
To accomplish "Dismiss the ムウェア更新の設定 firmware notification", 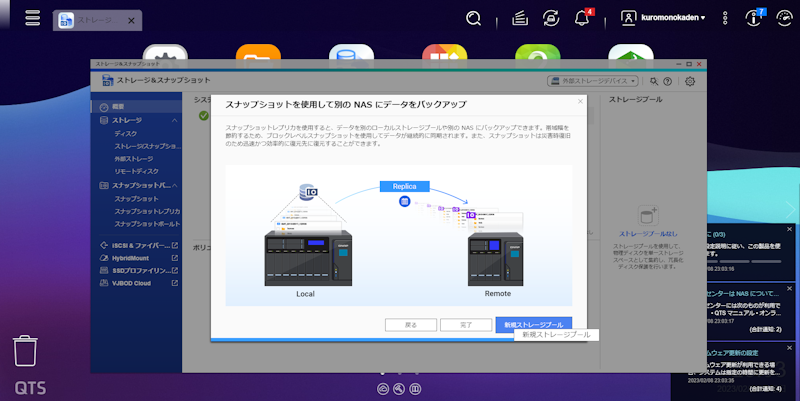I will pos(789,348).
